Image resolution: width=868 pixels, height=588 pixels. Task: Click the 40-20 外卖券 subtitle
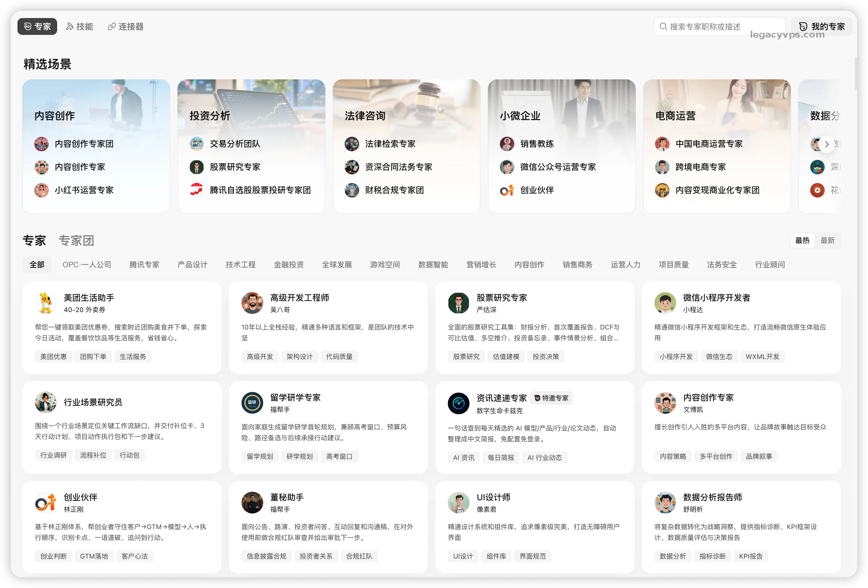85,310
